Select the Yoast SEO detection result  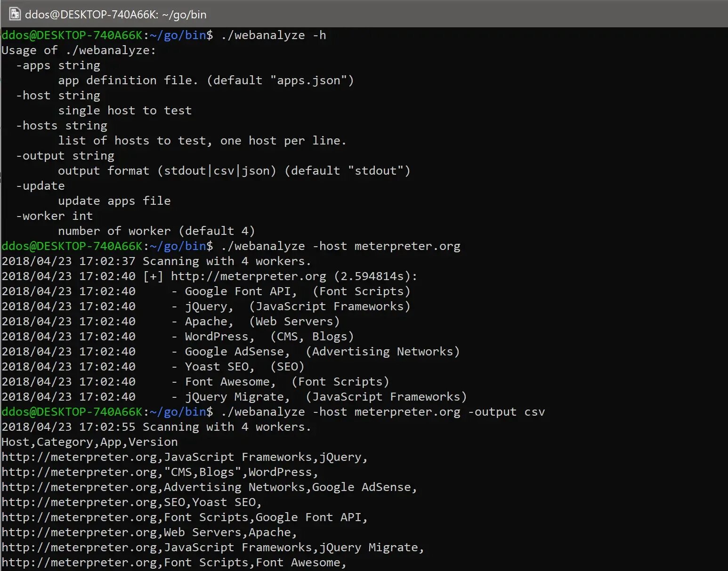point(243,366)
